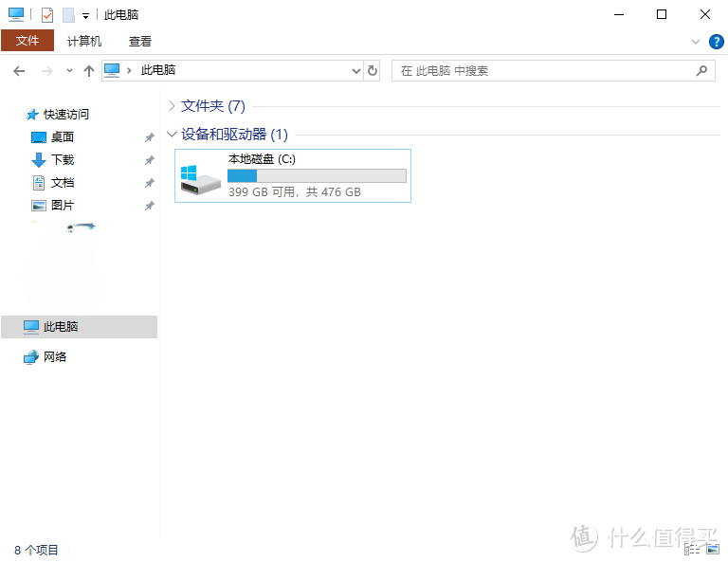Click the properties quick access icon
This screenshot has width=728, height=562.
click(46, 15)
